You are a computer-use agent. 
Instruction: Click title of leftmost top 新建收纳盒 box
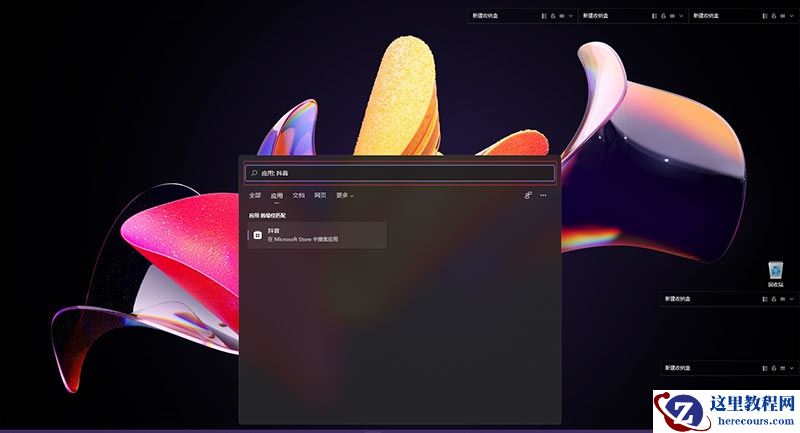485,16
